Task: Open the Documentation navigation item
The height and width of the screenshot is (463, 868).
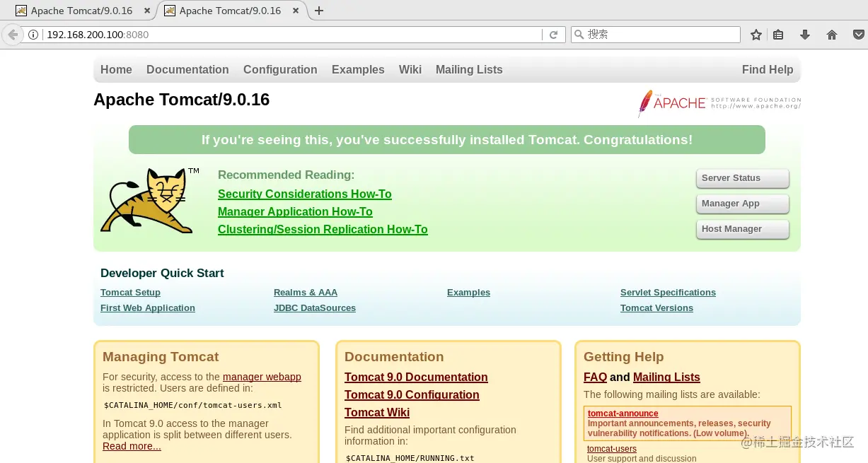Action: (187, 69)
